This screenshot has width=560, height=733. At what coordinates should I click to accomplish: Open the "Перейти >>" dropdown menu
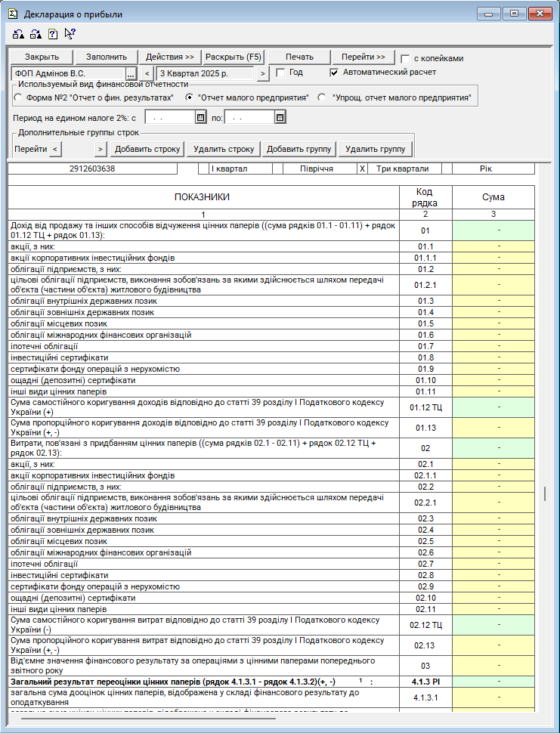(364, 57)
